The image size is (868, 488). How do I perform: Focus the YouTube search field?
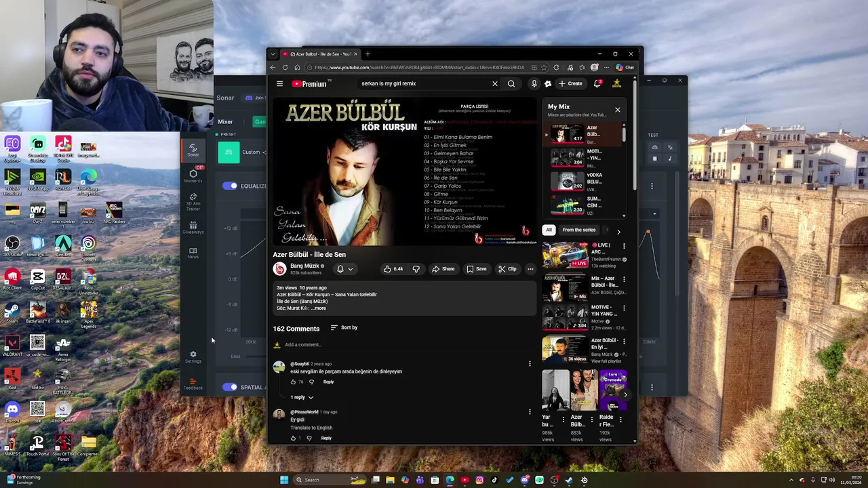[425, 83]
